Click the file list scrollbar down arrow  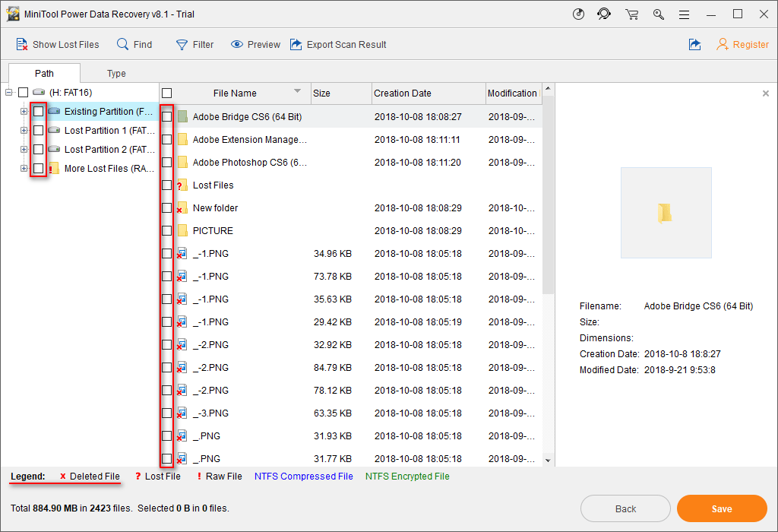(548, 461)
